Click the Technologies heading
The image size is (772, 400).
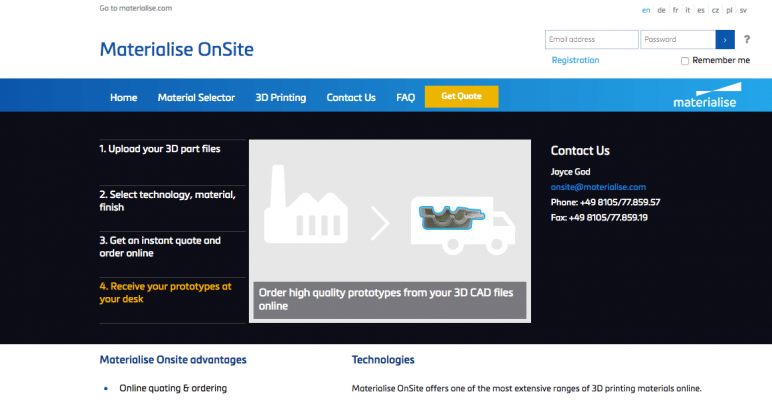click(383, 360)
